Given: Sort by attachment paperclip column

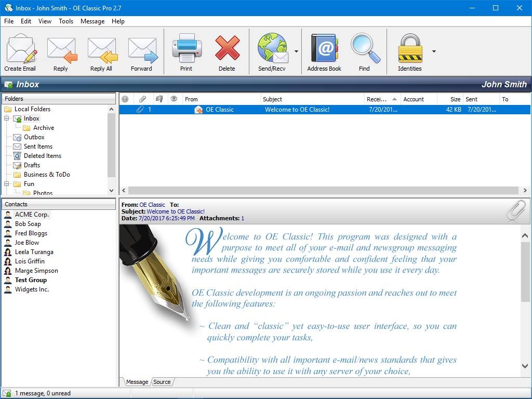Looking at the screenshot, I should click(x=142, y=99).
